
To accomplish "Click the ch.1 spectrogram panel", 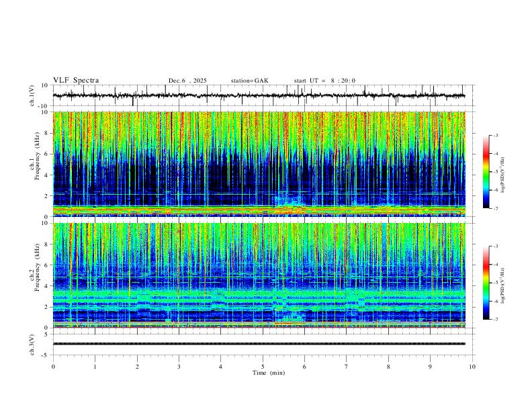I will point(259,164).
